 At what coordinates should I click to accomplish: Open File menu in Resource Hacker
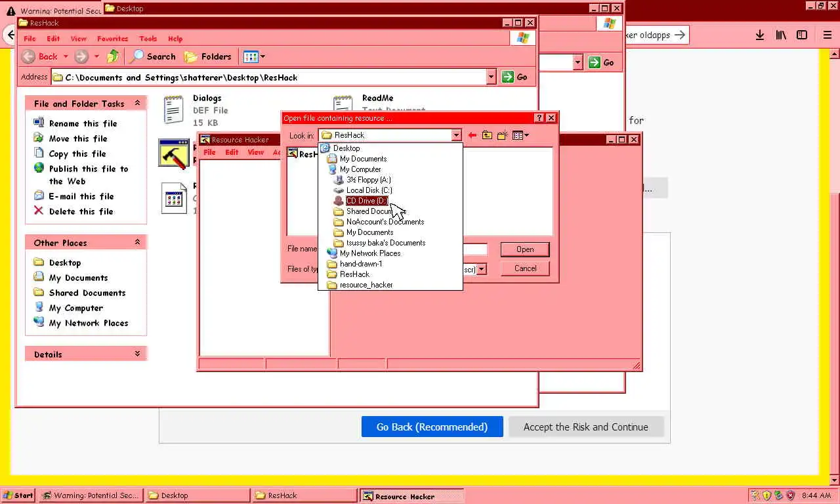pos(209,152)
